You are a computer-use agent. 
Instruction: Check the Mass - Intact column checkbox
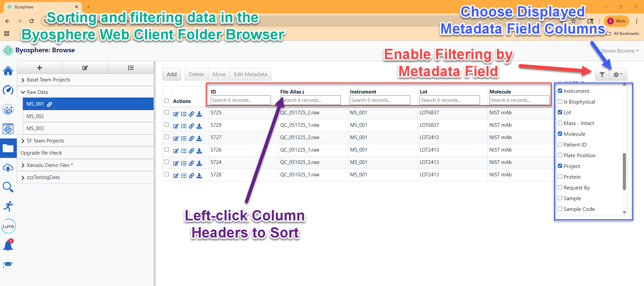(x=560, y=123)
